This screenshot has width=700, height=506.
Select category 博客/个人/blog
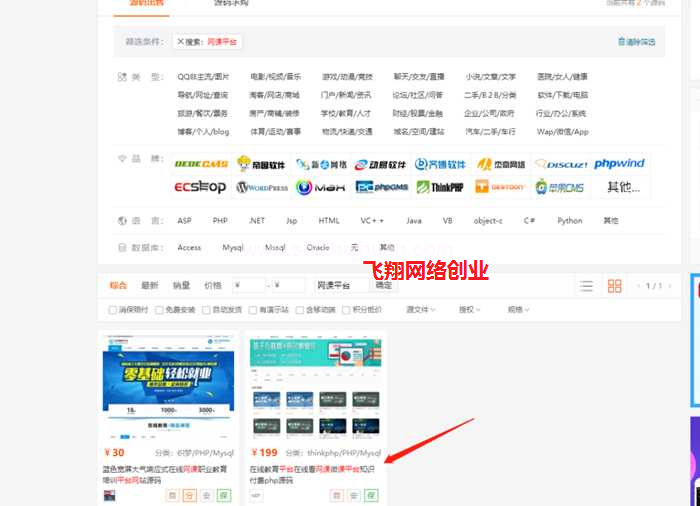[204, 132]
